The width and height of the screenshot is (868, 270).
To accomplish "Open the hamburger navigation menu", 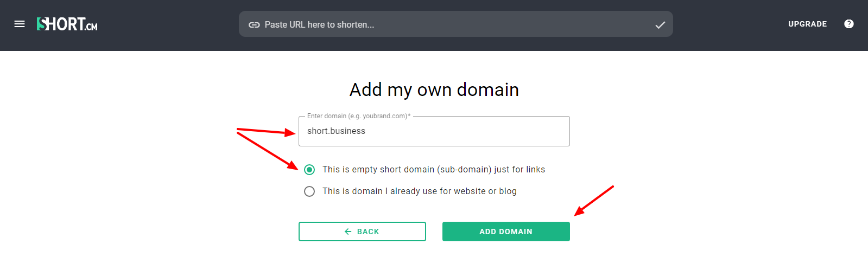I will tap(20, 24).
